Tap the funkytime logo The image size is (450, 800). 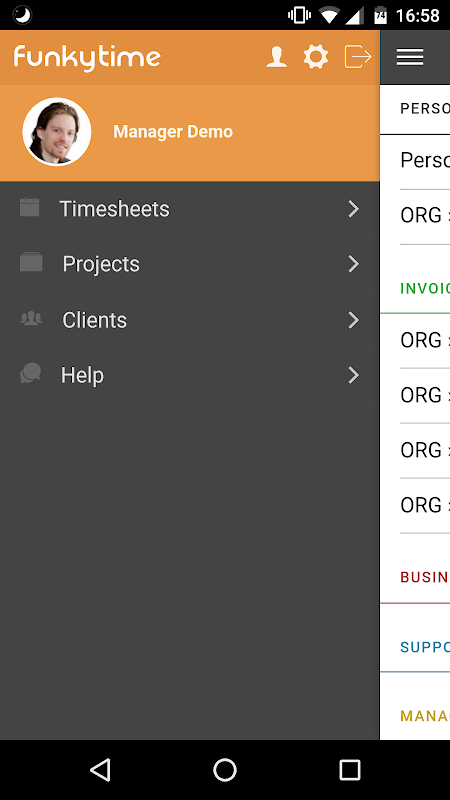click(87, 58)
